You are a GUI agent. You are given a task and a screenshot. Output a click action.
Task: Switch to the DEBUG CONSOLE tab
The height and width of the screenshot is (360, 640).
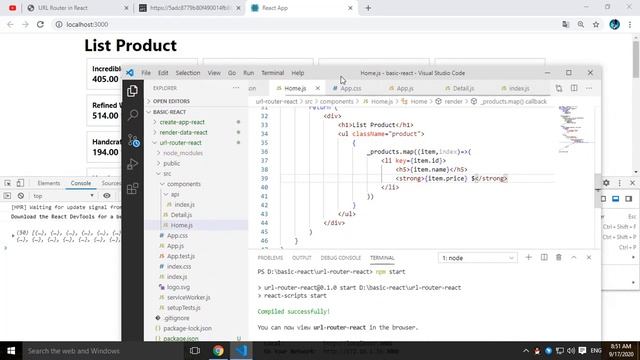(340, 258)
